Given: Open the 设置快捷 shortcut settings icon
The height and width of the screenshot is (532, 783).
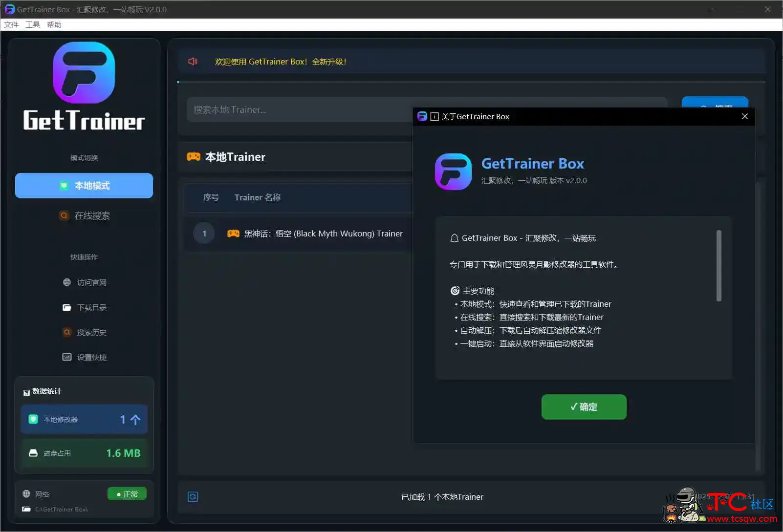Looking at the screenshot, I should coord(67,357).
